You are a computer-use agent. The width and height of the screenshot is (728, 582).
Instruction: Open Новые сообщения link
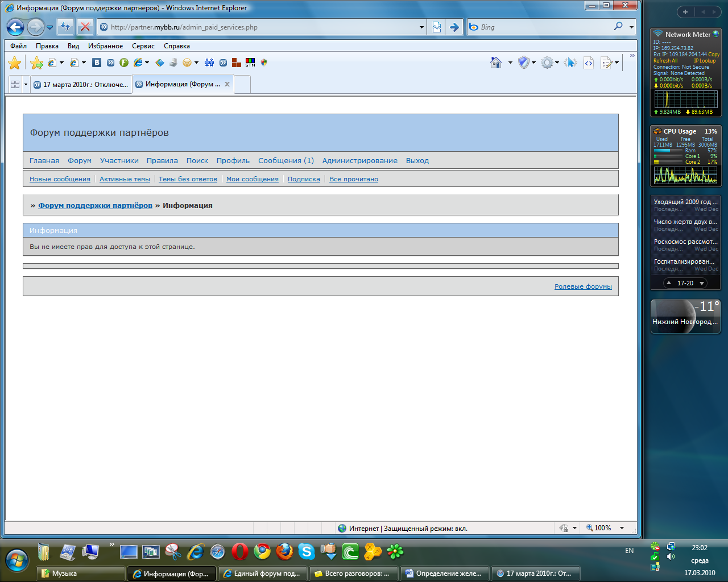pos(60,179)
